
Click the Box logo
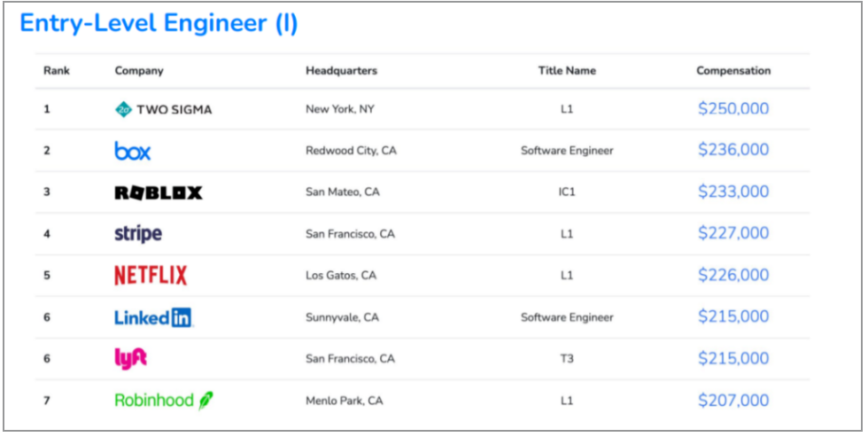pyautogui.click(x=133, y=151)
